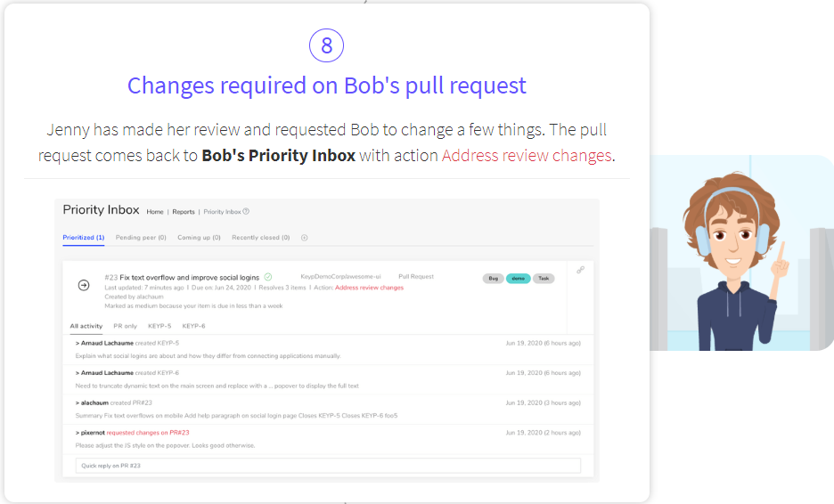Open the Home breadcrumb link
Screen dimensions: 834x504
[x=155, y=212]
